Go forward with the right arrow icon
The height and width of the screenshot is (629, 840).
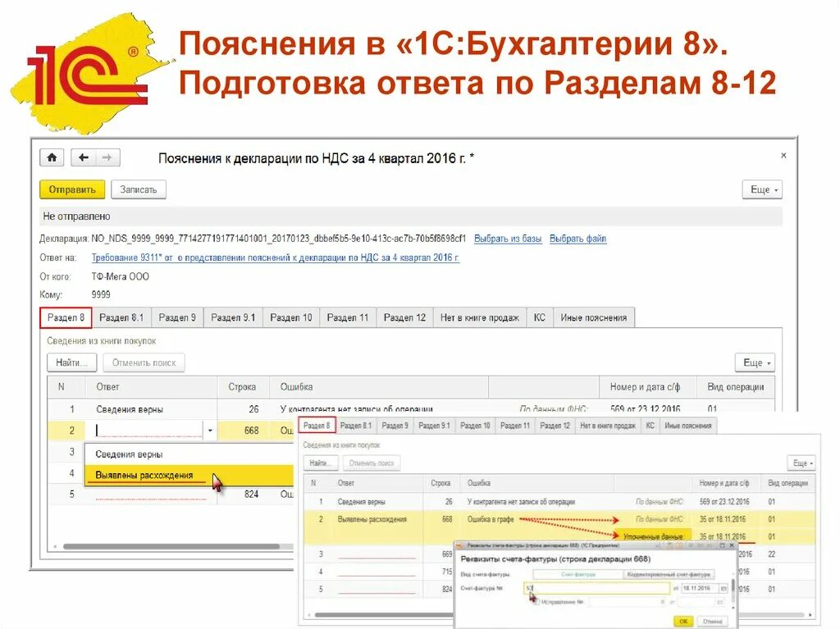click(x=107, y=157)
